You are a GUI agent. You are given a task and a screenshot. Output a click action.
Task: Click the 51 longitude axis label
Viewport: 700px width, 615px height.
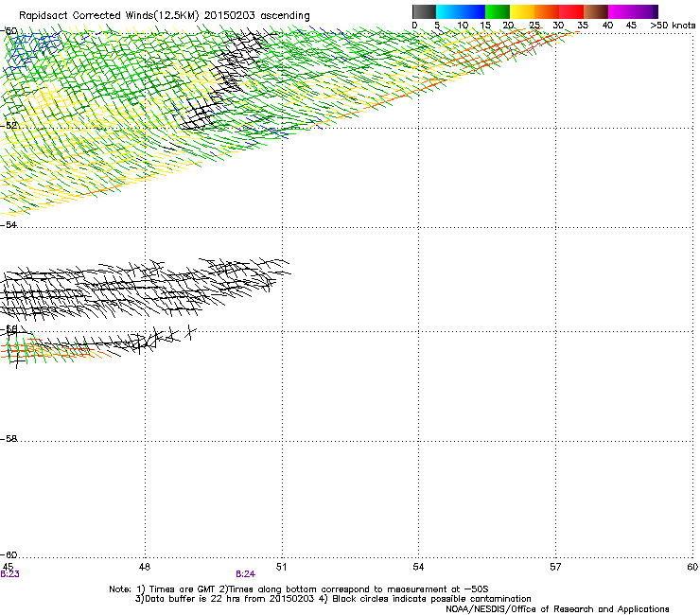point(281,567)
